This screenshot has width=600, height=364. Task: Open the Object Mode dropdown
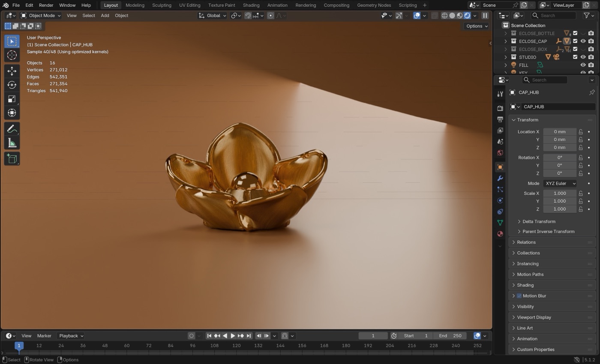41,15
